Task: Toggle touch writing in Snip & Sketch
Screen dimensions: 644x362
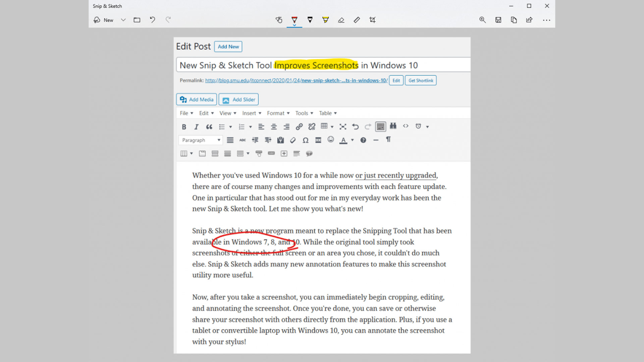Action: point(279,20)
